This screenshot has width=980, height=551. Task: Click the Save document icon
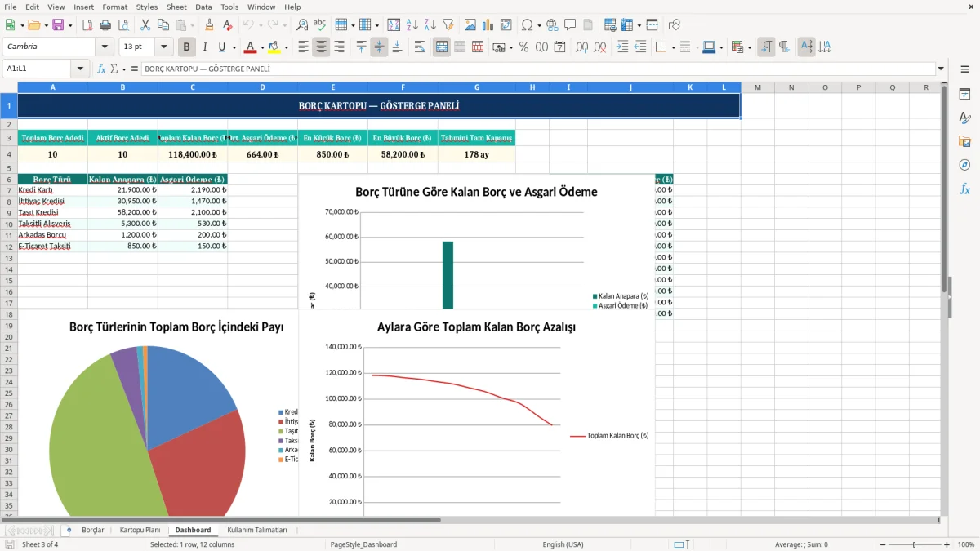click(x=58, y=25)
